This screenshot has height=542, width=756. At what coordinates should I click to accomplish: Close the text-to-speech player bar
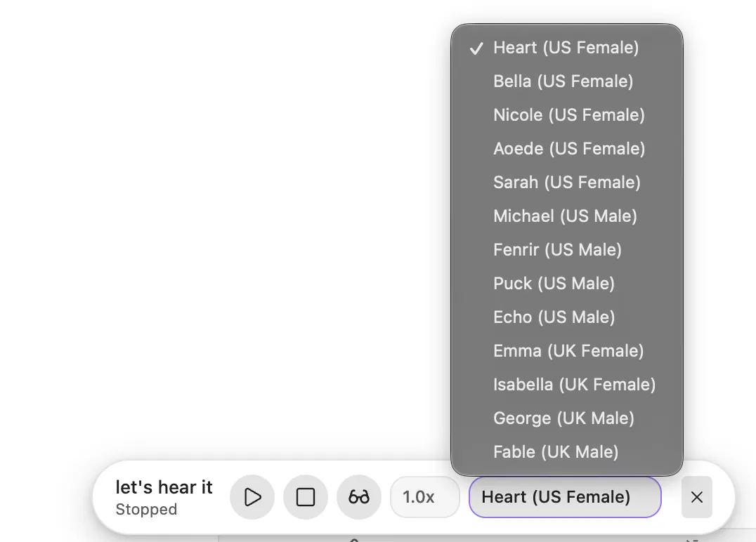click(x=697, y=497)
